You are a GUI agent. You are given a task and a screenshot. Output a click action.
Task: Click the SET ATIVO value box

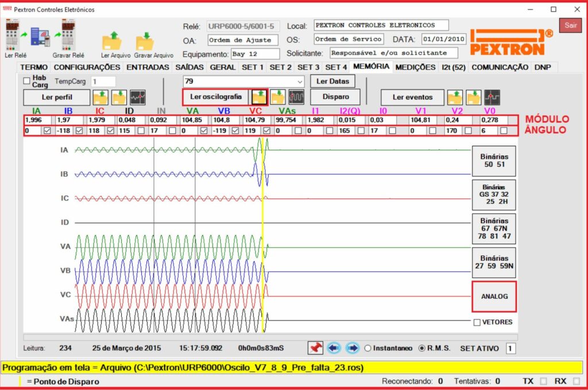pos(510,348)
